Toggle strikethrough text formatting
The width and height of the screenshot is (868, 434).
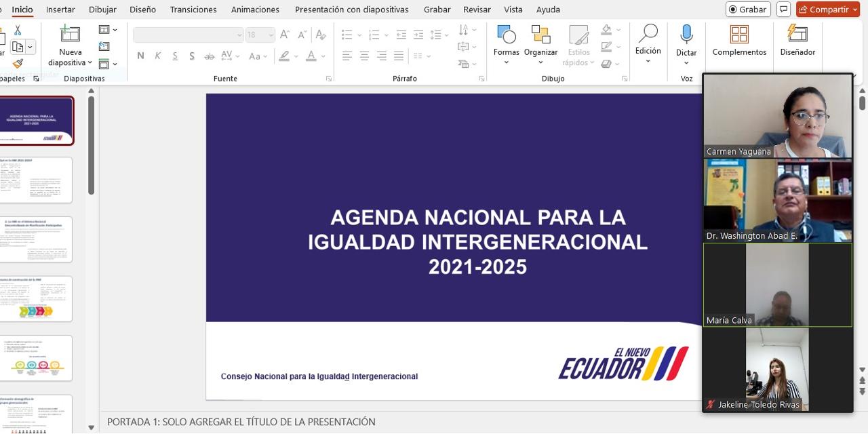[210, 56]
